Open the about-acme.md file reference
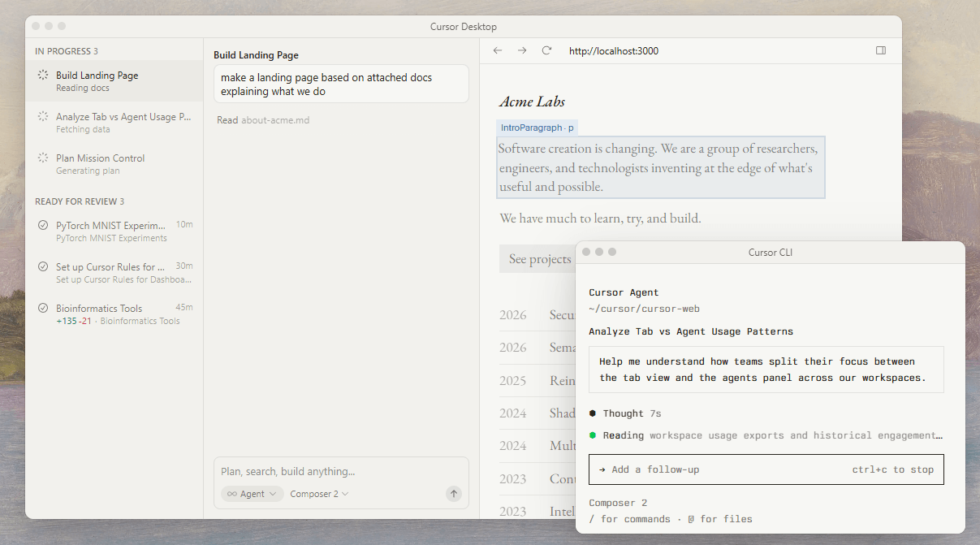Image resolution: width=980 pixels, height=545 pixels. click(275, 120)
